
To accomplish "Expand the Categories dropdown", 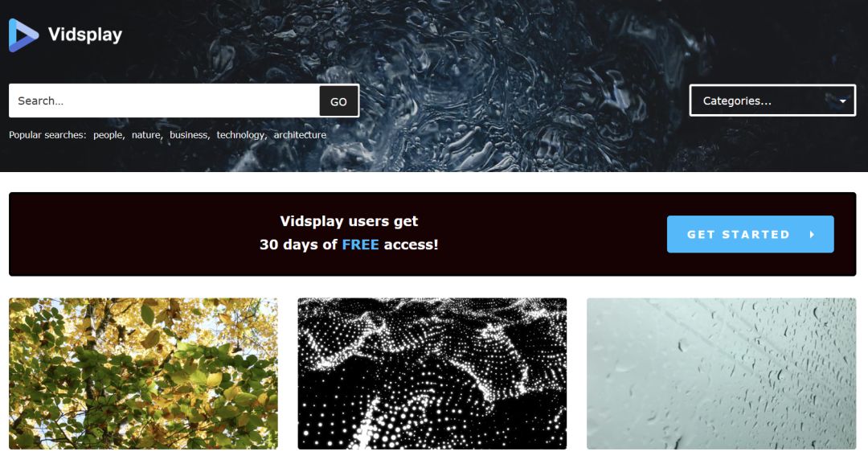I will pos(772,101).
